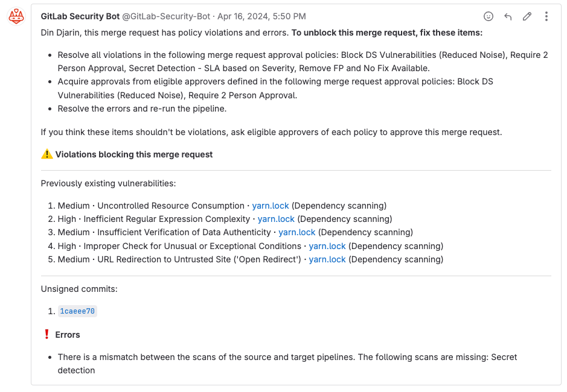The image size is (567, 392).
Task: Reply to the Security Bot comment
Action: 508,16
